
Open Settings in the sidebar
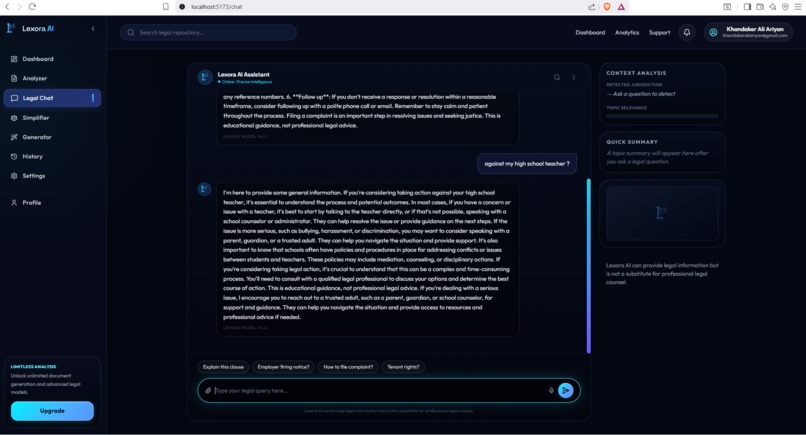click(52, 176)
